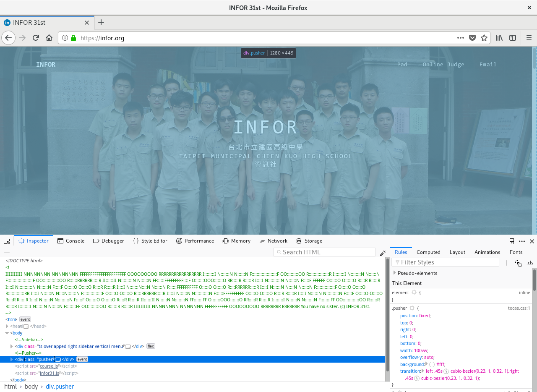Viewport: 537px width, 392px height.
Task: Toggle flex badge on sidebar div
Action: pyautogui.click(x=151, y=346)
